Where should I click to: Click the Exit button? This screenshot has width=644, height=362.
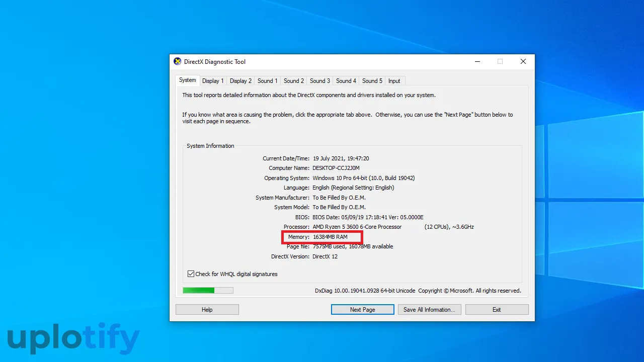point(497,310)
